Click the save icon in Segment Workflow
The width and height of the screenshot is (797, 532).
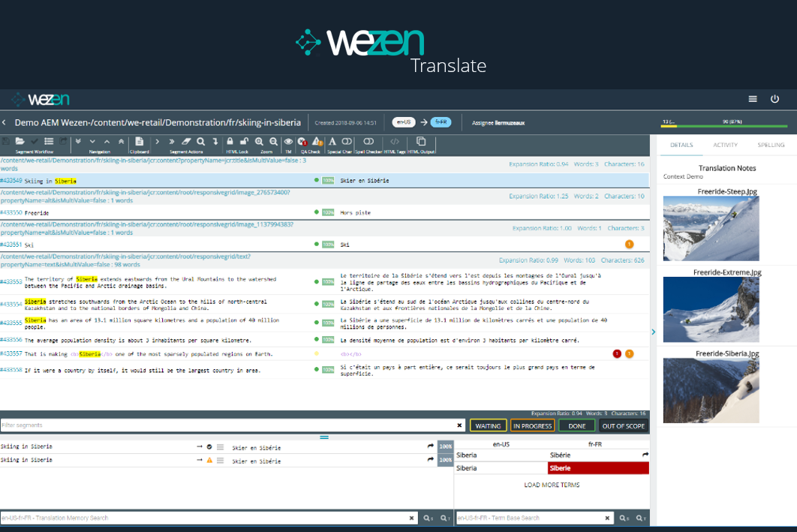tap(5, 141)
